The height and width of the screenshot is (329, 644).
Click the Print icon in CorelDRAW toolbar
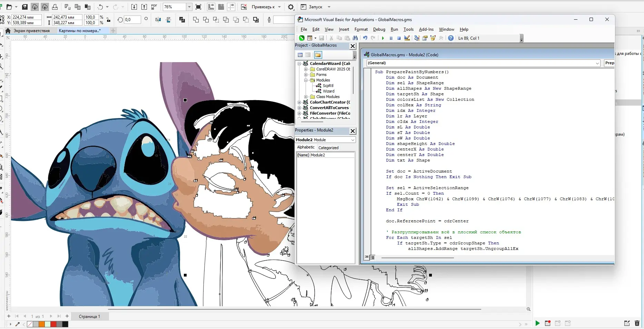click(55, 7)
